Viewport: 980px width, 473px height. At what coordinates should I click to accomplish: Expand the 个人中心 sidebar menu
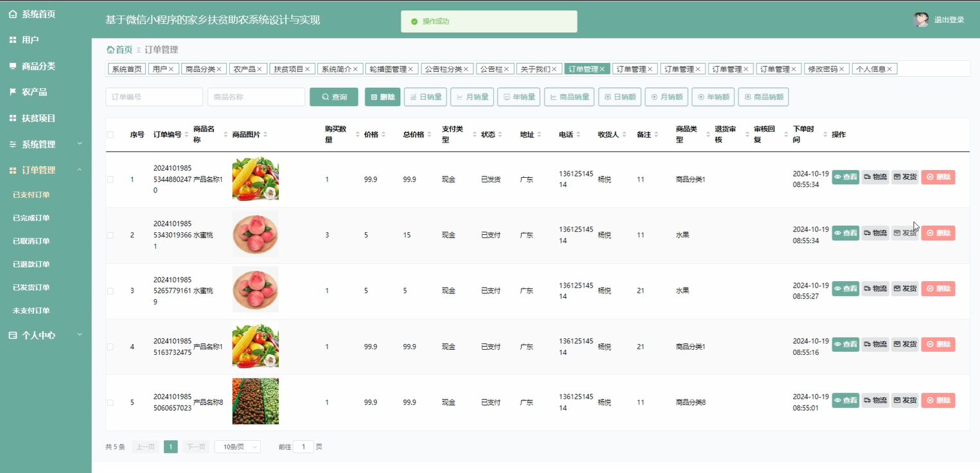[46, 335]
